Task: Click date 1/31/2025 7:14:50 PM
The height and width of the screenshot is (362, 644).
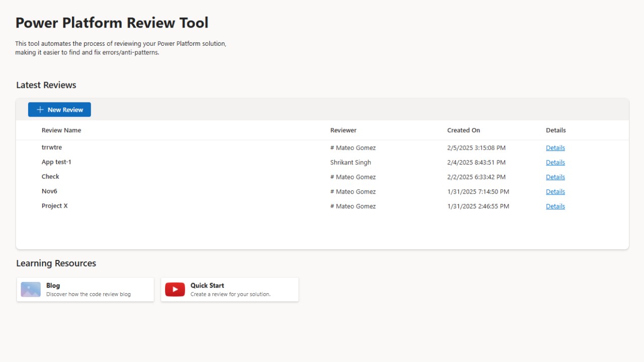Action: 478,192
